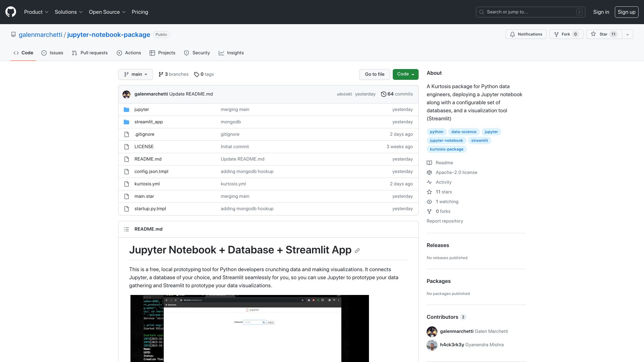Copy the heading anchor link icon
This screenshot has width=644, height=362.
click(x=357, y=251)
